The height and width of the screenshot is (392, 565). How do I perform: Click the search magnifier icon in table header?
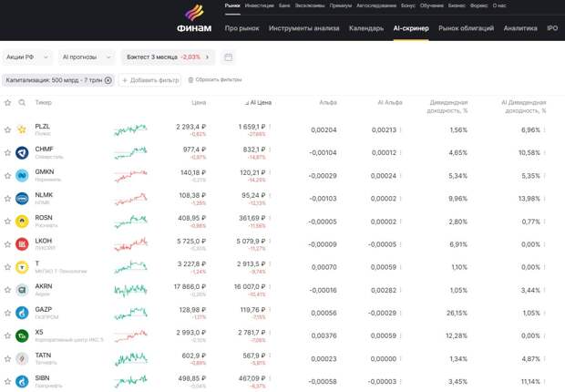[22, 103]
